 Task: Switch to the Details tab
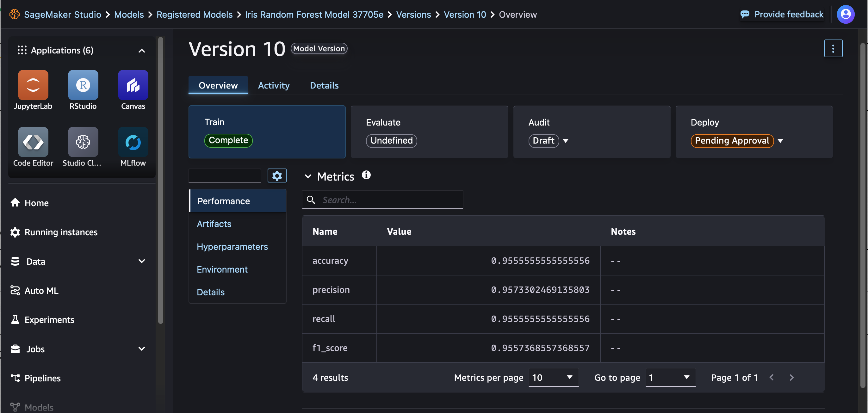click(324, 85)
